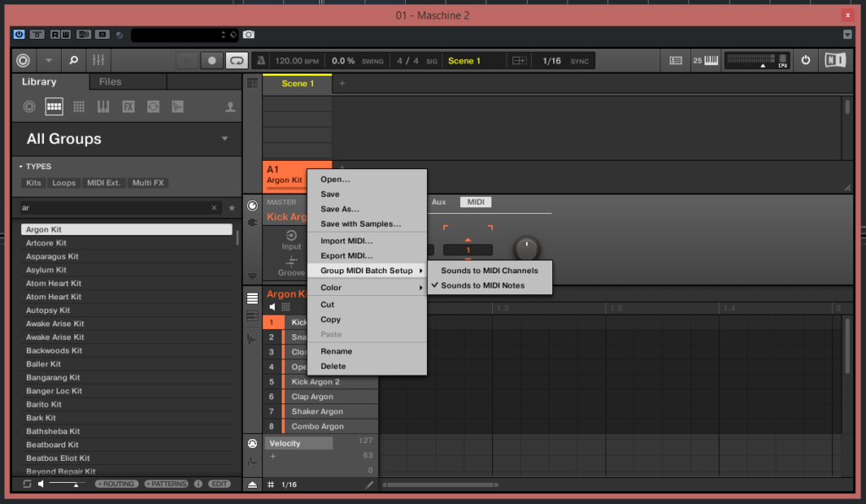Screen dimensions: 866x504
Task: Toggle the follow playhead icon
Action: coord(519,61)
